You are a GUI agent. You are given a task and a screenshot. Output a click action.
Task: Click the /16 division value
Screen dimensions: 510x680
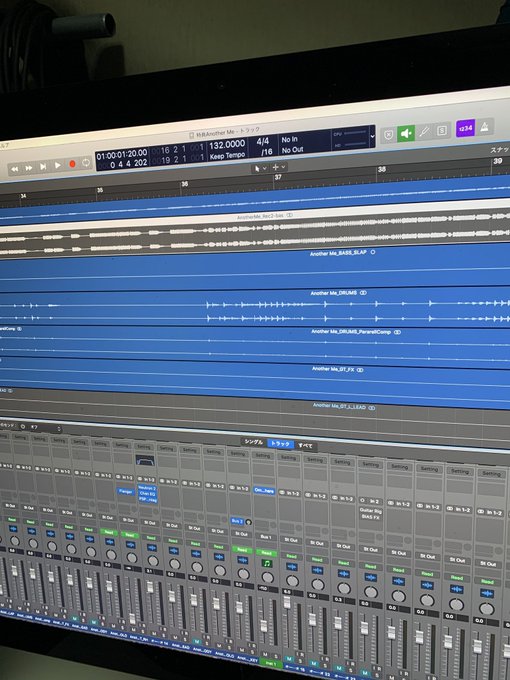pos(266,152)
